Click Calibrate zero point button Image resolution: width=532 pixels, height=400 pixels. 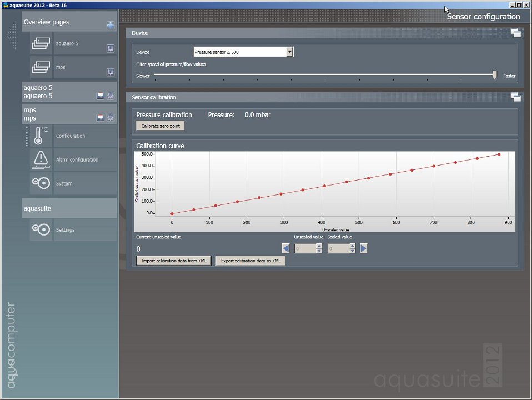coord(160,126)
